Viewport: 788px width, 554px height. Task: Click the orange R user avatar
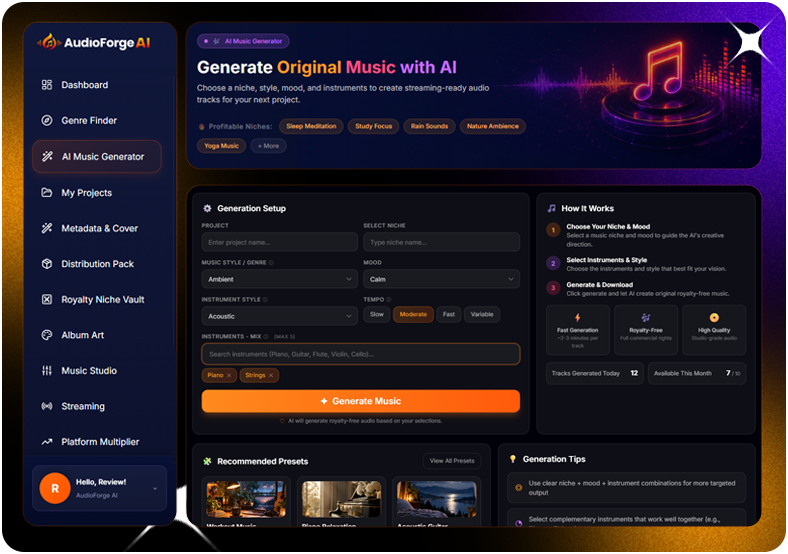click(55, 488)
